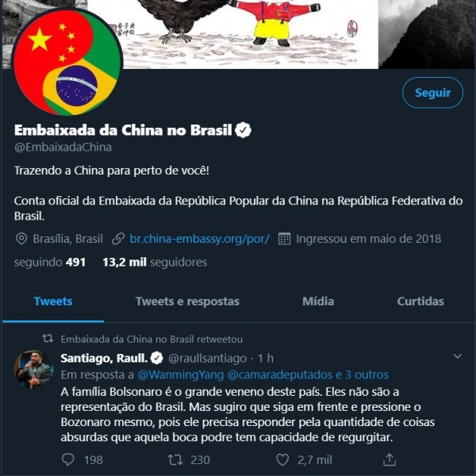Retweet the Santiago, Raull. tweet
Viewport: 476px width, 476px height.
[175, 459]
